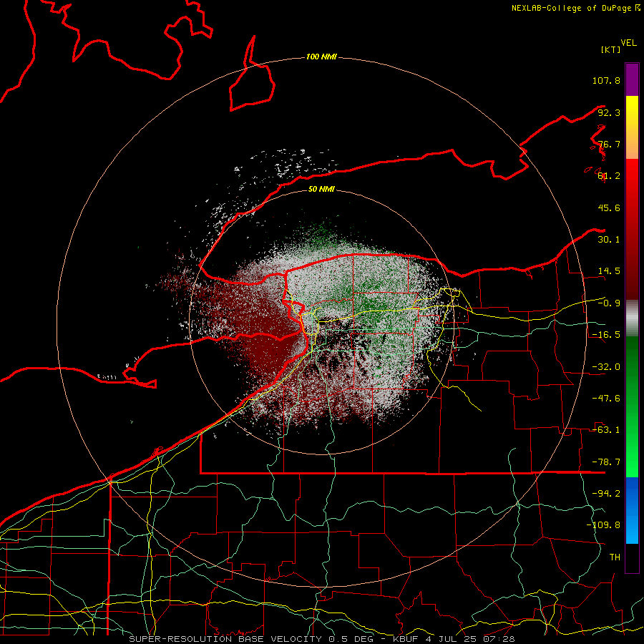
Task: Click the -63.1 velocity scale value
Action: click(x=606, y=430)
